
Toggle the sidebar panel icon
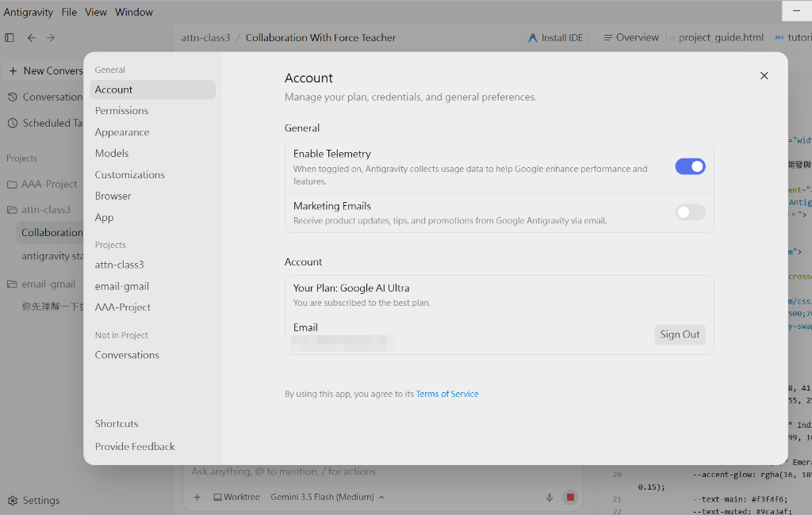[10, 38]
